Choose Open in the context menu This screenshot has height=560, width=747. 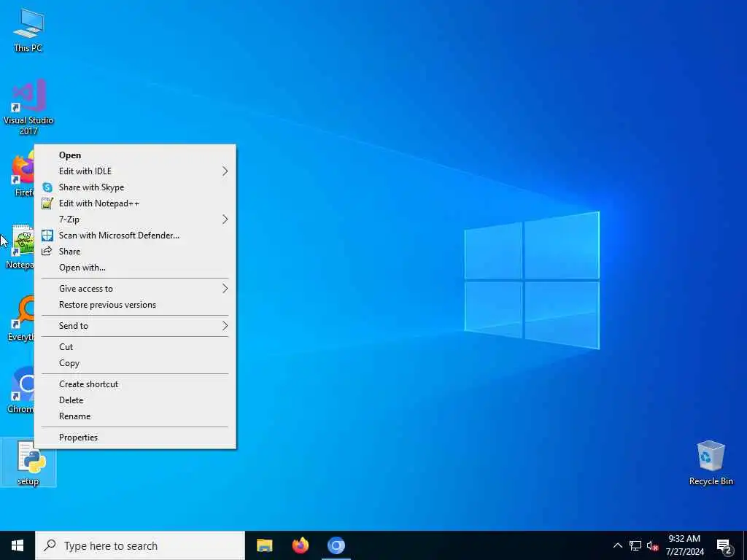click(135, 155)
